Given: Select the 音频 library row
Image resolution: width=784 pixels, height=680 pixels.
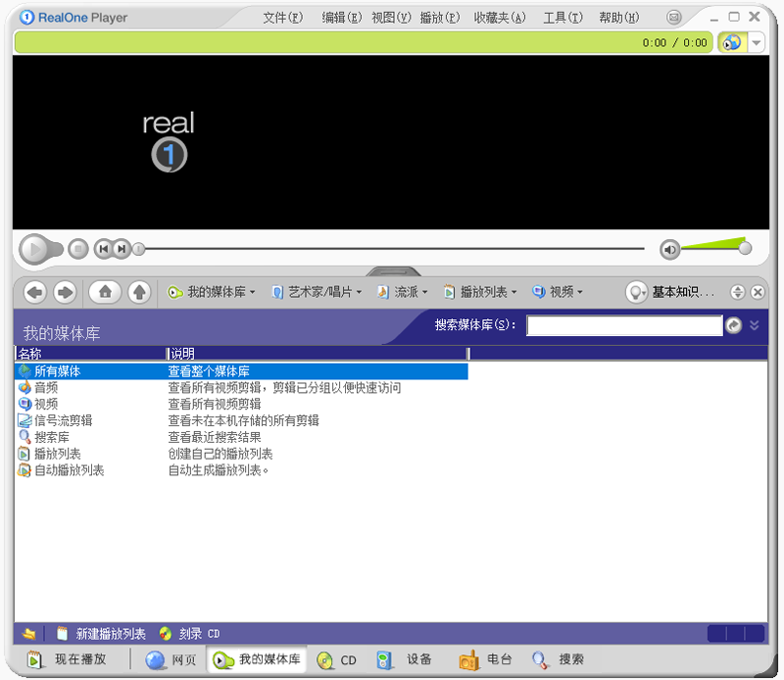Looking at the screenshot, I should click(242, 387).
